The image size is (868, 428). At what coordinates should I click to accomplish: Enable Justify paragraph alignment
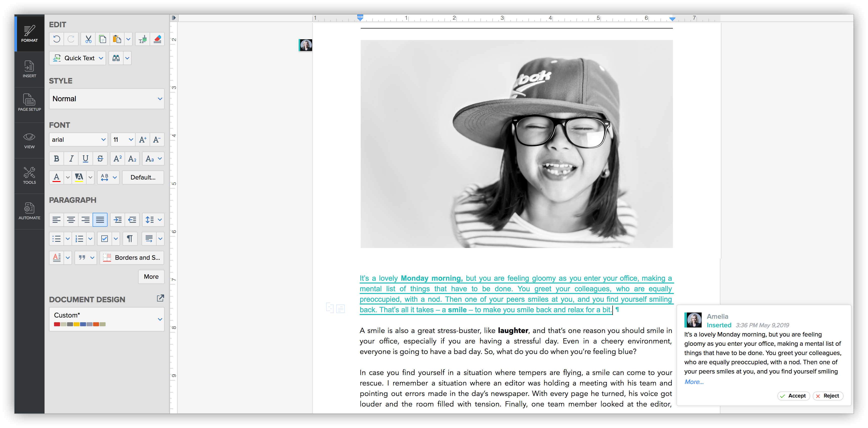coord(100,220)
